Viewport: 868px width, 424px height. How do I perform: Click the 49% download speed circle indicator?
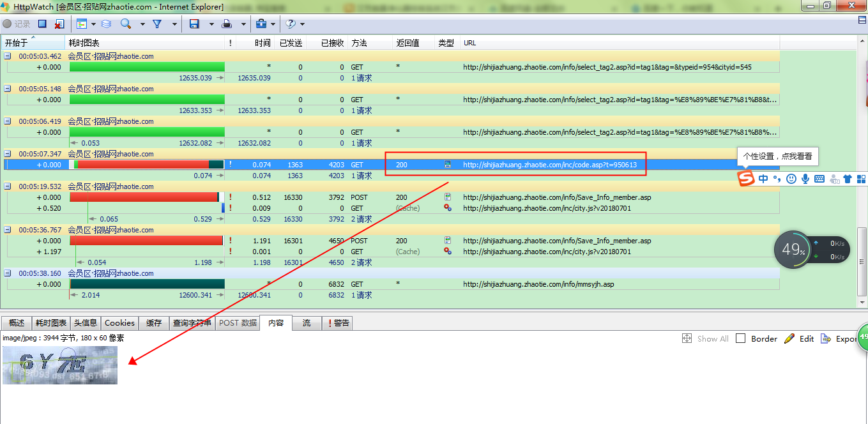pos(792,249)
